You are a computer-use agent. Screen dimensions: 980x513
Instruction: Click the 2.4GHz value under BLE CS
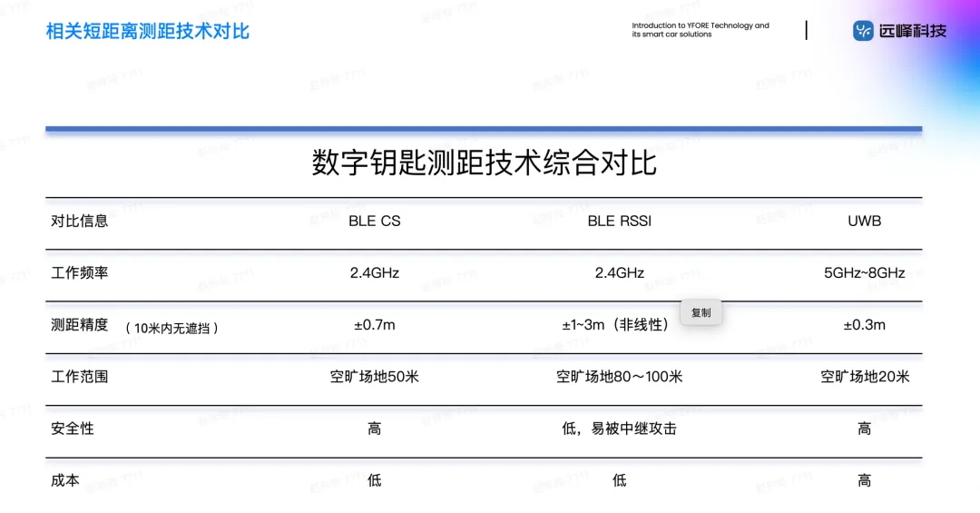375,272
